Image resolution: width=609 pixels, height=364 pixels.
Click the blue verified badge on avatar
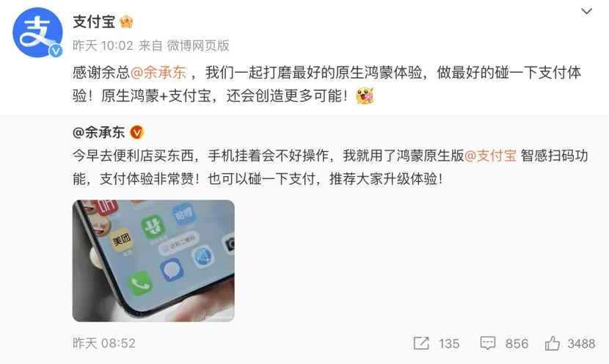56,51
